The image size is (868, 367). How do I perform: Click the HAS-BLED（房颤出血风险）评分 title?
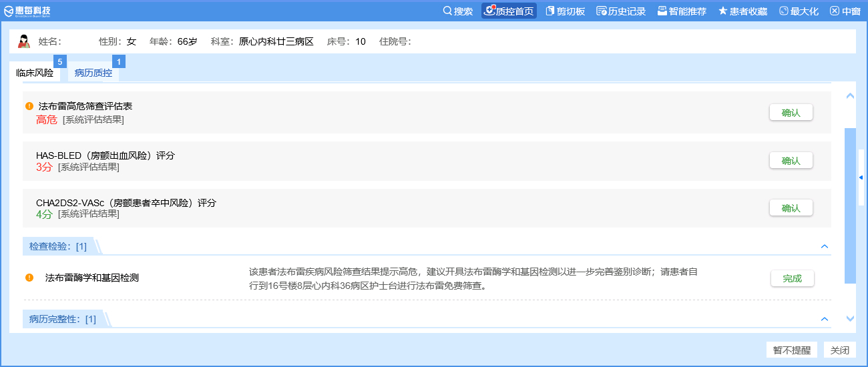pyautogui.click(x=105, y=155)
